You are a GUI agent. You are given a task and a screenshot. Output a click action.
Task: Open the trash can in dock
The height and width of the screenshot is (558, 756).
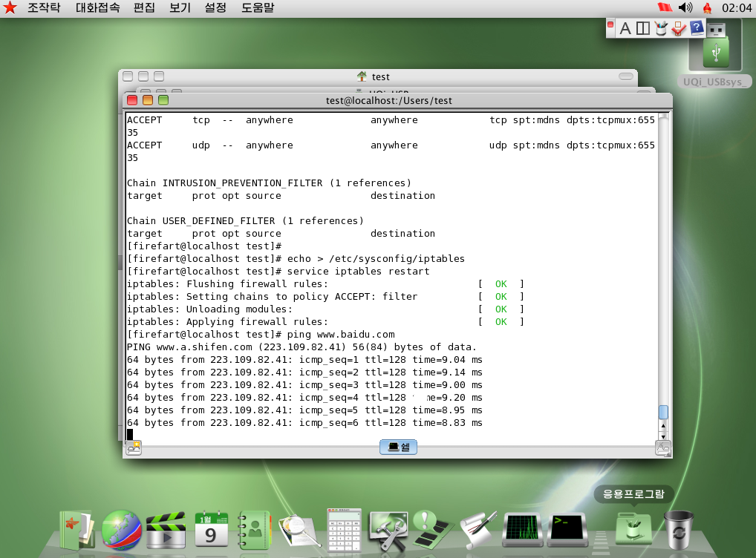678,529
